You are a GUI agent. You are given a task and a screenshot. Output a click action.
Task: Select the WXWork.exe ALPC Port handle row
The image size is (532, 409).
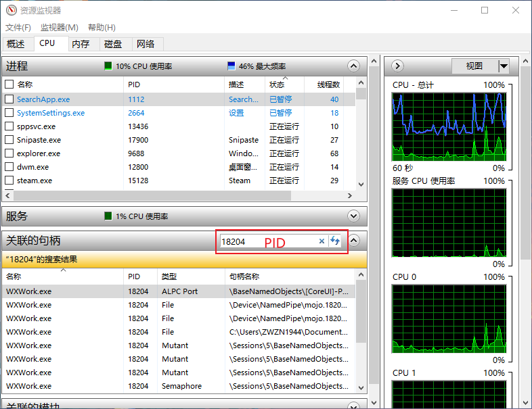[179, 291]
